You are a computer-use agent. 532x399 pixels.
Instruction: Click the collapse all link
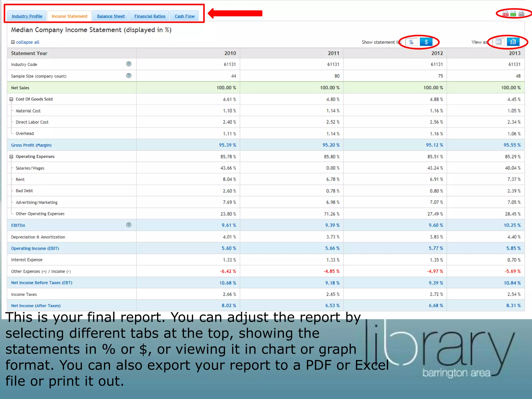[28, 42]
